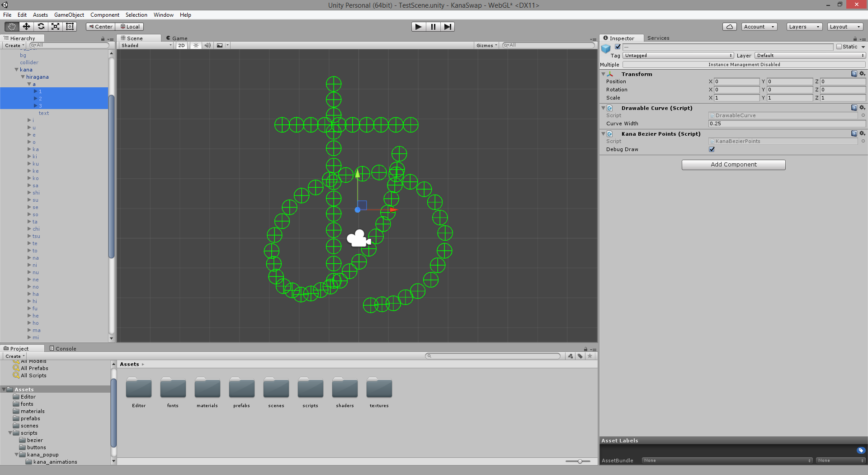Open the Layer dropdown Default
The image size is (868, 475).
point(810,56)
